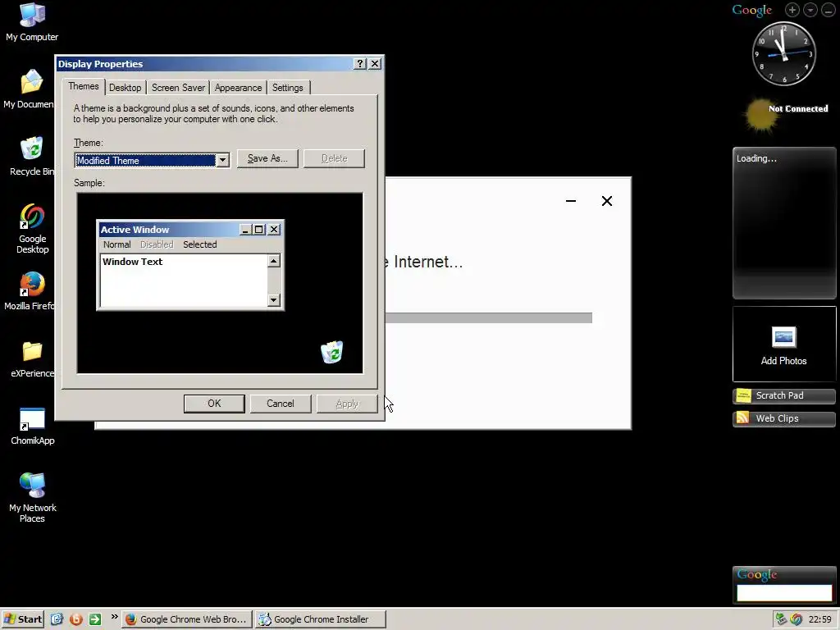Click Cancel in Display Properties
Viewport: 840px width, 630px height.
(281, 404)
